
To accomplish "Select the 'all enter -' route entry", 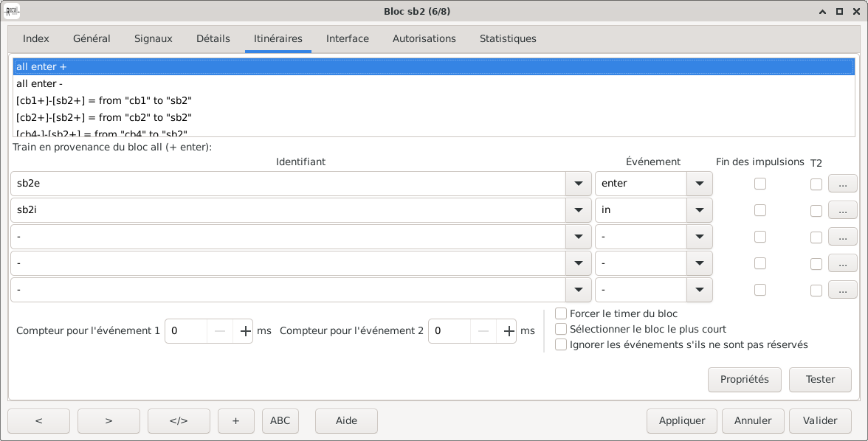I will (39, 83).
